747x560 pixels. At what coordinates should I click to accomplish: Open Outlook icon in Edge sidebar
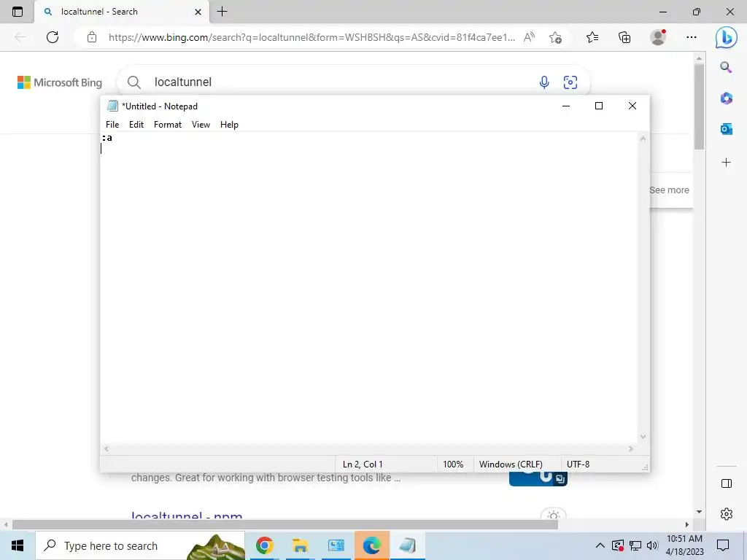[726, 128]
